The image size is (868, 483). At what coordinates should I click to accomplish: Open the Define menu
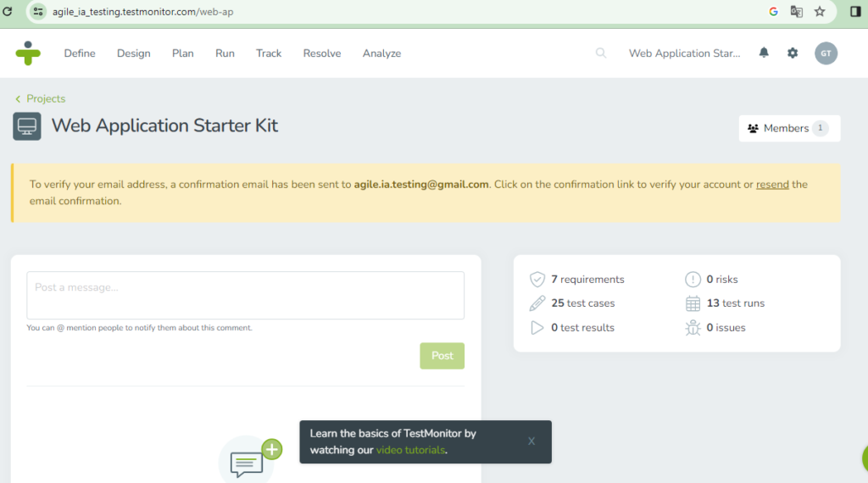point(80,53)
